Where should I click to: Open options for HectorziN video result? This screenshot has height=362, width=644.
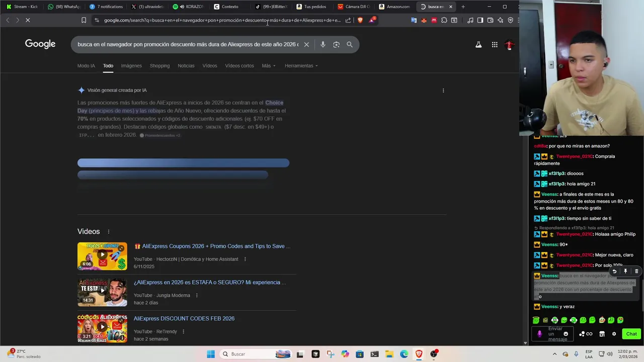pos(245,259)
